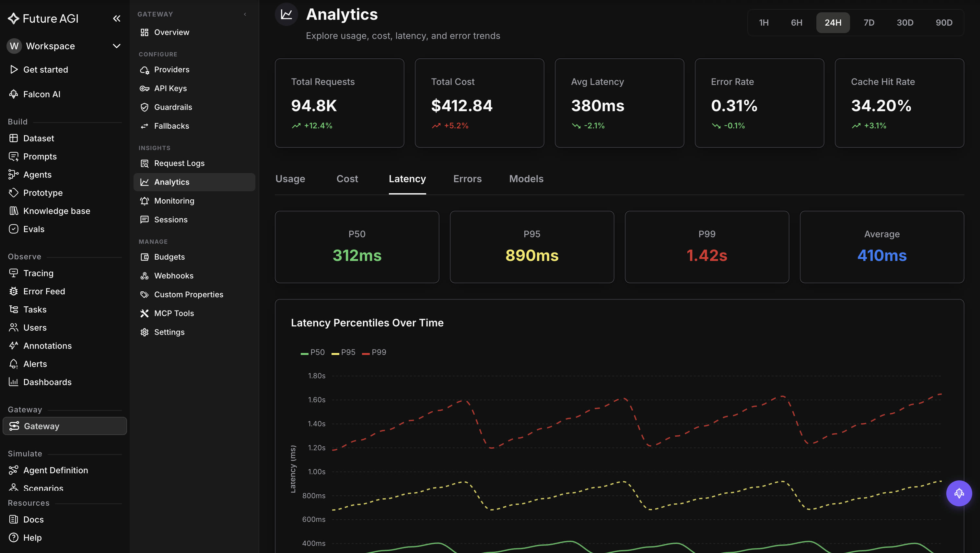Image resolution: width=980 pixels, height=553 pixels.
Task: Toggle P50 series in chart legend
Action: point(312,352)
